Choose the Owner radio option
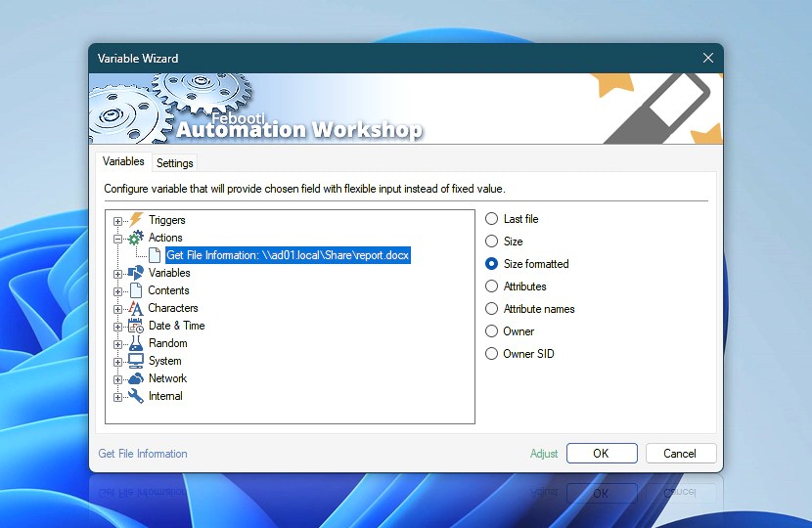Viewport: 812px width, 528px height. pos(491,331)
